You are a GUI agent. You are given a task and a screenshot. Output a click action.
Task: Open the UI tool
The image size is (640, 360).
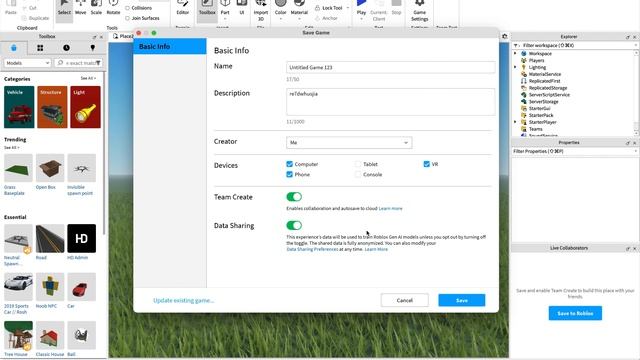(242, 8)
